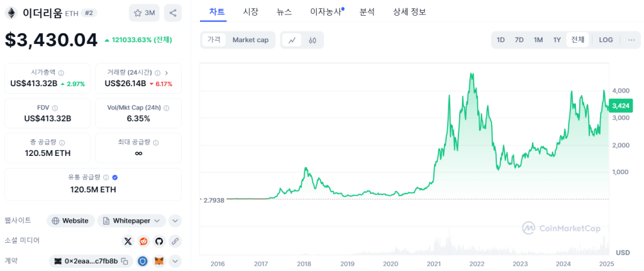Open the Reddit social link
Screen dimensions: 644x271
[x=144, y=241]
